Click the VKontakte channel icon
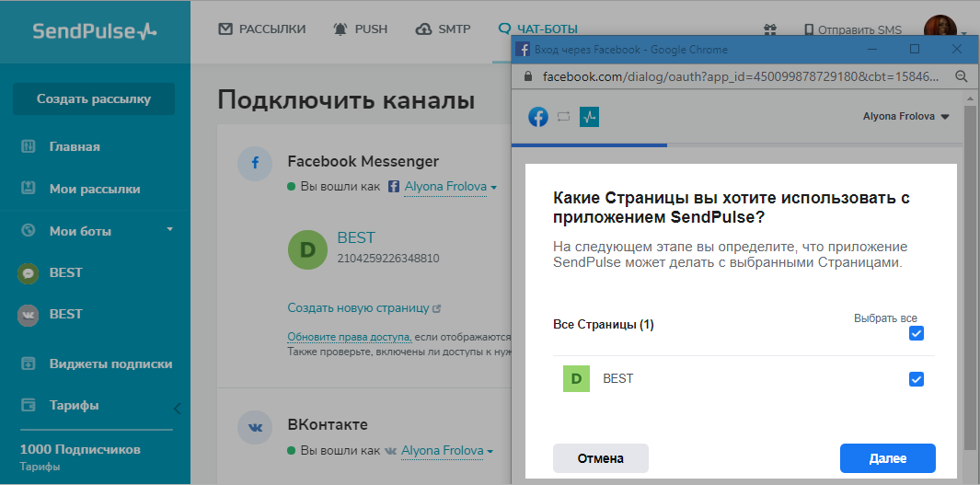This screenshot has width=980, height=485. [255, 427]
